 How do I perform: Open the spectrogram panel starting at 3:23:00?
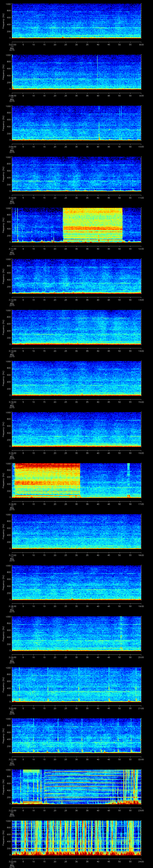pyautogui.click(x=77, y=838)
